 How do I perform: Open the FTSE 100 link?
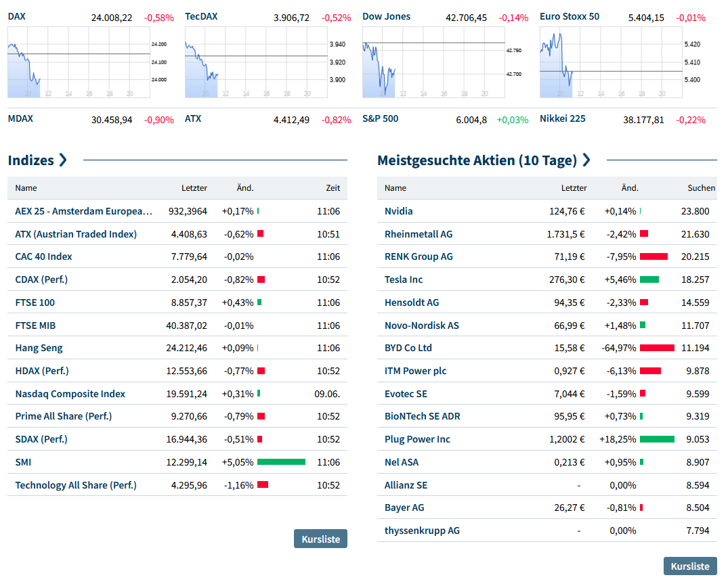[x=35, y=303]
